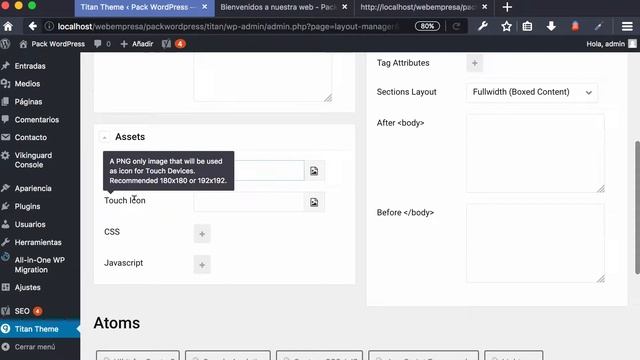640x360 pixels.
Task: Collapse the Assets panel toggle
Action: click(x=104, y=137)
